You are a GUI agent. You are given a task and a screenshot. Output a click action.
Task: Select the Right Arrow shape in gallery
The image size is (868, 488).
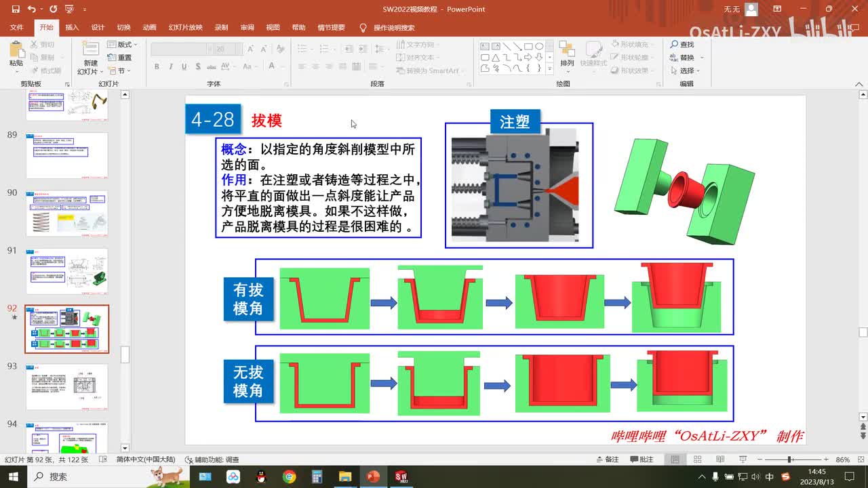528,57
